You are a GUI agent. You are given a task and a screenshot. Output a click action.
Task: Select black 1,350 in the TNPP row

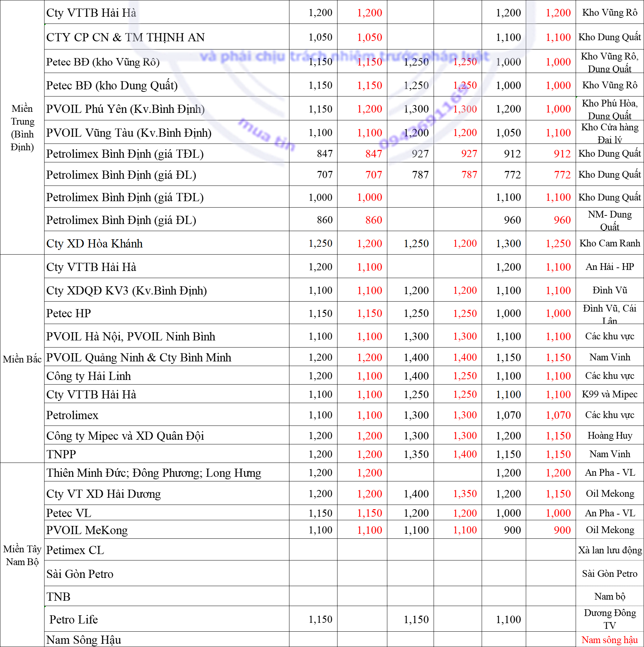point(416,454)
